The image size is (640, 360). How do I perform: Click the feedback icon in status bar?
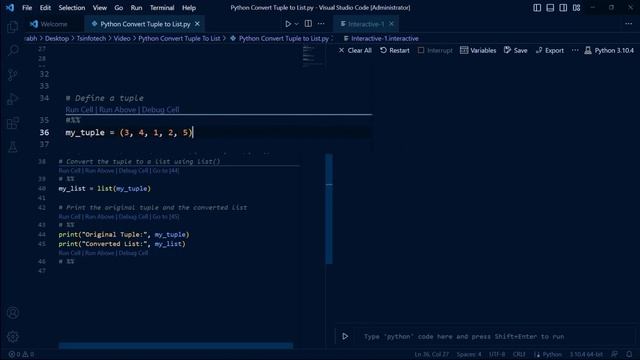614,354
